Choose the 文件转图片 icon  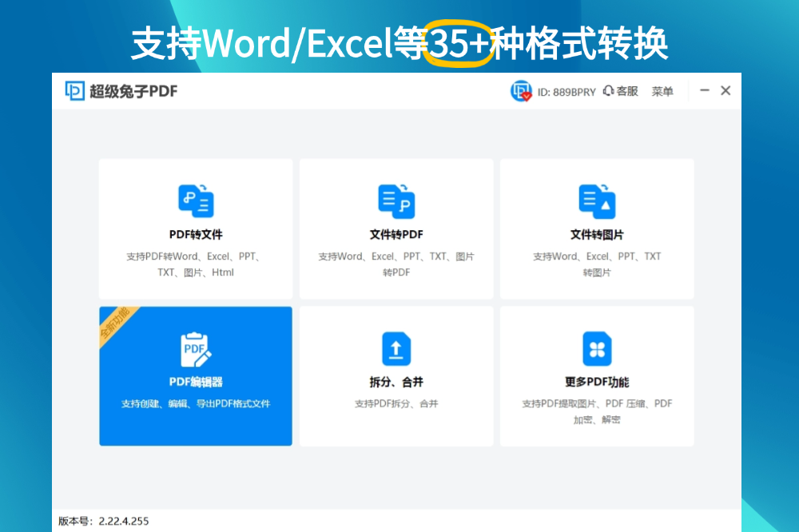[x=597, y=200]
